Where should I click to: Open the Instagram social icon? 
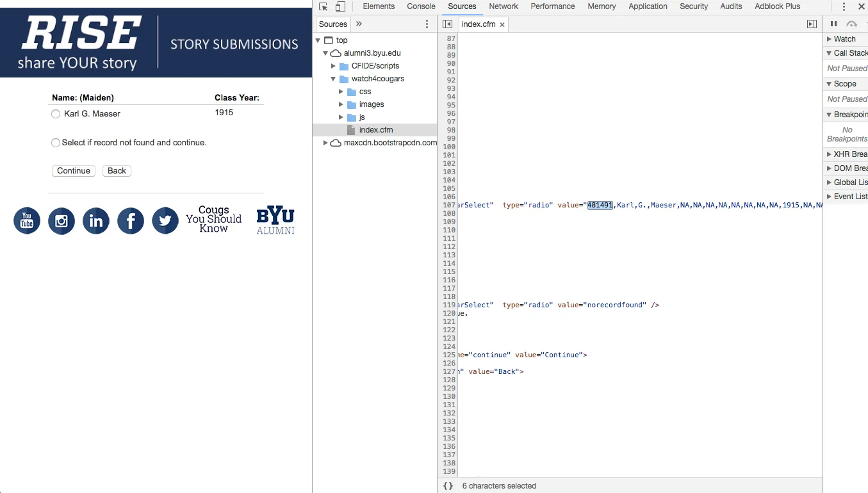61,221
